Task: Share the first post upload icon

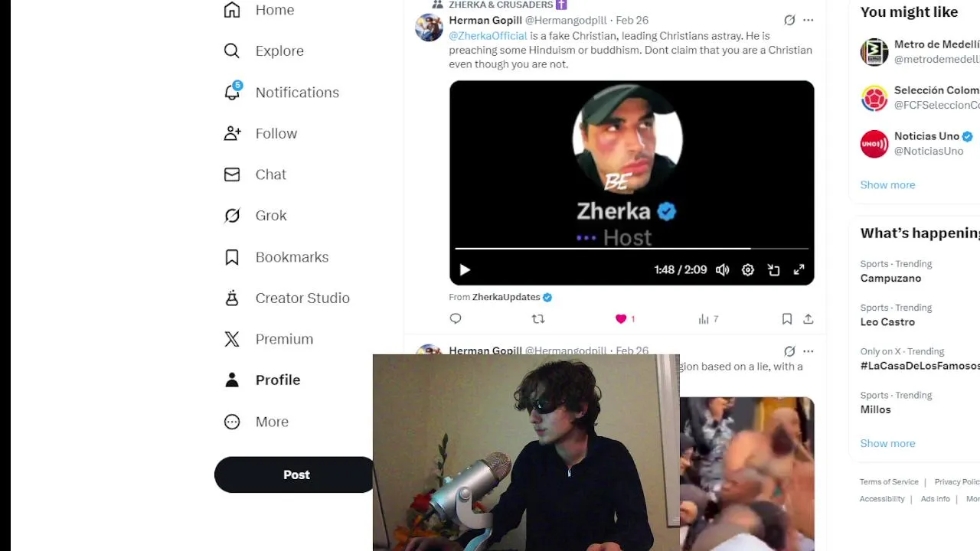Action: [x=808, y=319]
